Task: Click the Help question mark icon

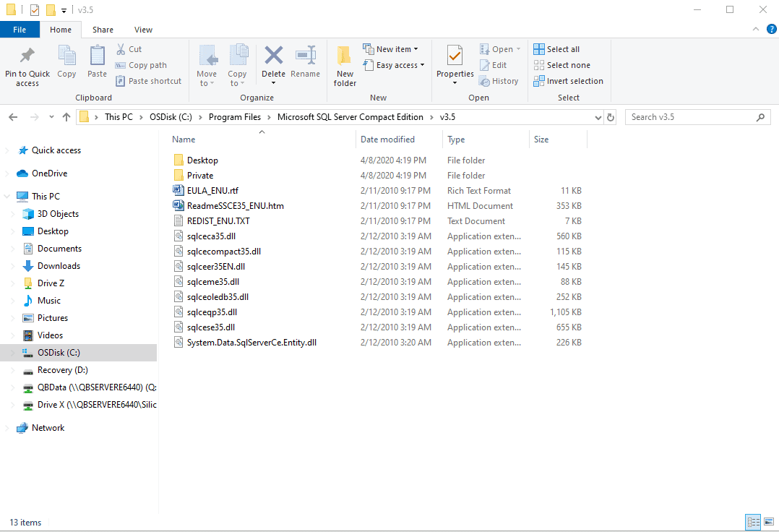Action: point(772,29)
